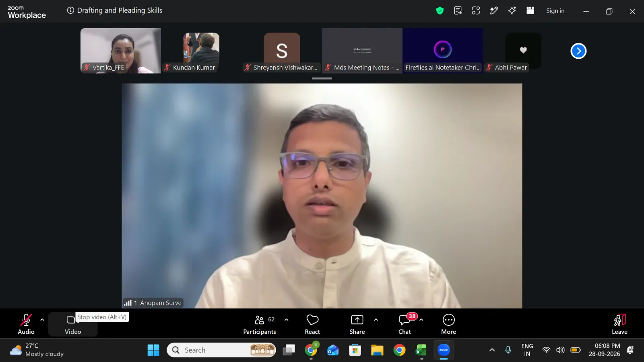Screen dimensions: 644x362
Task: Expand audio options caret
Action: click(x=42, y=320)
